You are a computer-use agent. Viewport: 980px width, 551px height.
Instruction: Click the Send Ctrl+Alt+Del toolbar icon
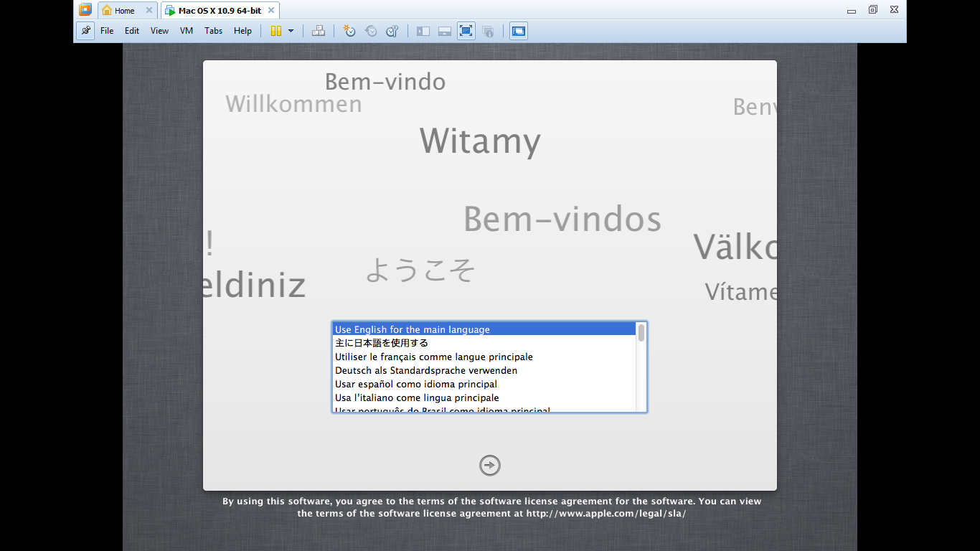(319, 31)
